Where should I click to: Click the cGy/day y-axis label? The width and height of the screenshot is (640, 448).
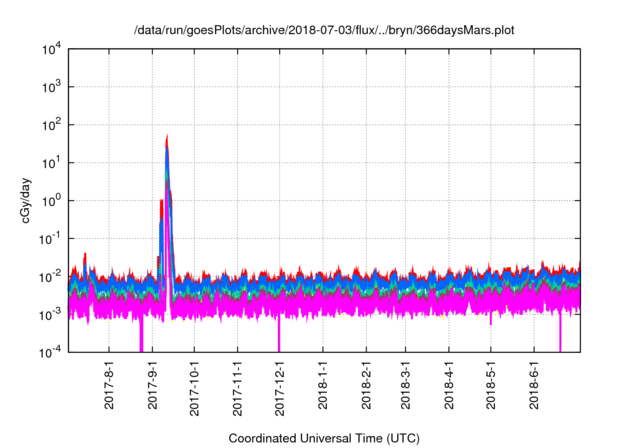click(x=25, y=200)
